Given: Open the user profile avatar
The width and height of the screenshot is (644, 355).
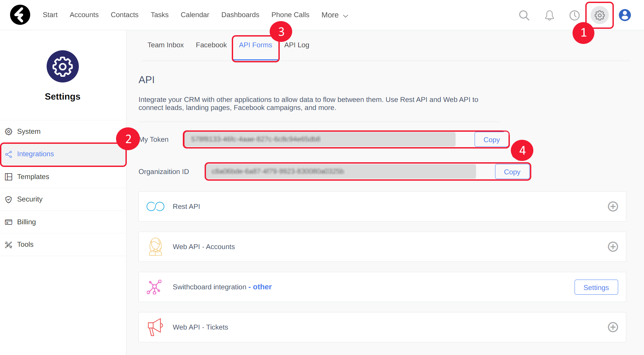Looking at the screenshot, I should [625, 15].
